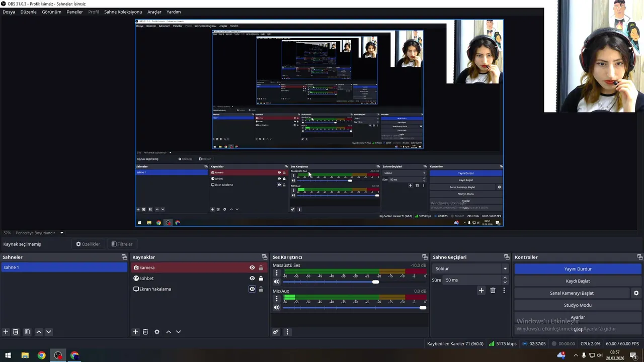Start recording with Kaydı Başlat
The image size is (644, 362).
578,281
